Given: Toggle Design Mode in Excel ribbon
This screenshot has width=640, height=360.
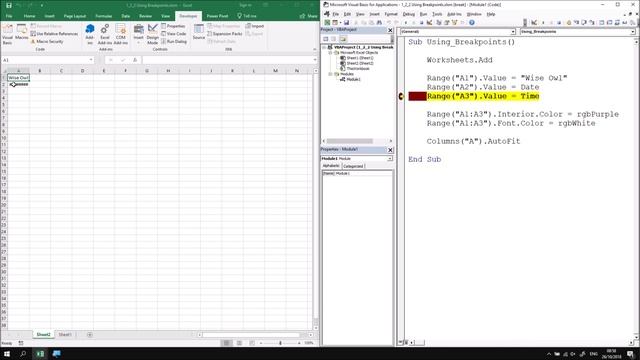Looking at the screenshot, I should pyautogui.click(x=153, y=34).
